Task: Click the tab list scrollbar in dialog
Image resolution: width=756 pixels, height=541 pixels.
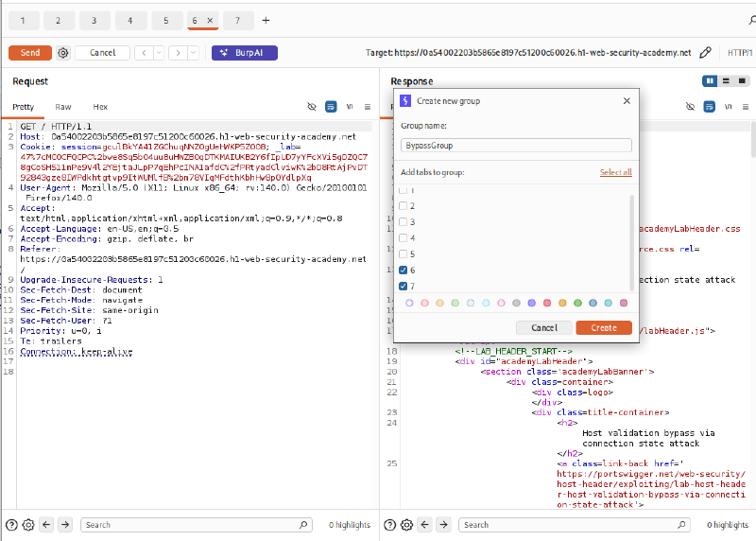Action: [x=631, y=242]
